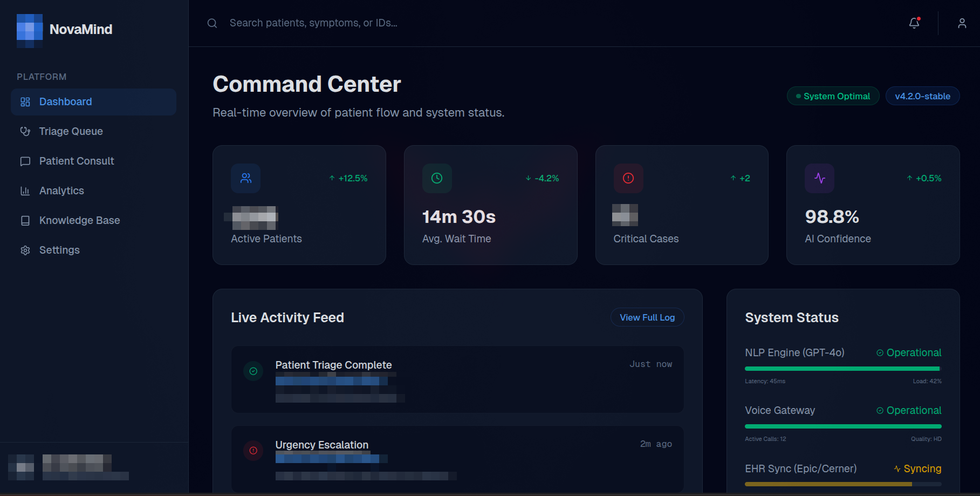The image size is (980, 496).
Task: Click the Voice Gateway operational check icon
Action: [x=880, y=411]
